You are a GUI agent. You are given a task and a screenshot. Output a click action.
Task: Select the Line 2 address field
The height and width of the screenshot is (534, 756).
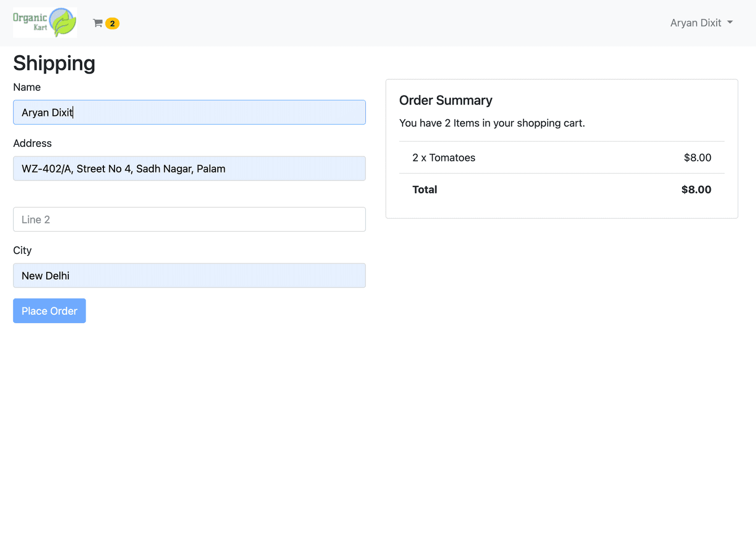(190, 219)
